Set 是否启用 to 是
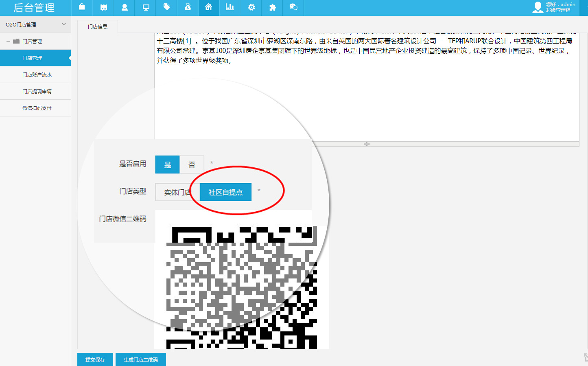The height and width of the screenshot is (366, 588). 167,164
